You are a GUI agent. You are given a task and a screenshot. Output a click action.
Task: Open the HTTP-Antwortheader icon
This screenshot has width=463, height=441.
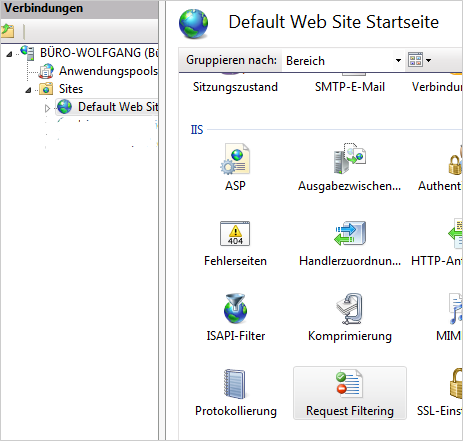click(456, 233)
